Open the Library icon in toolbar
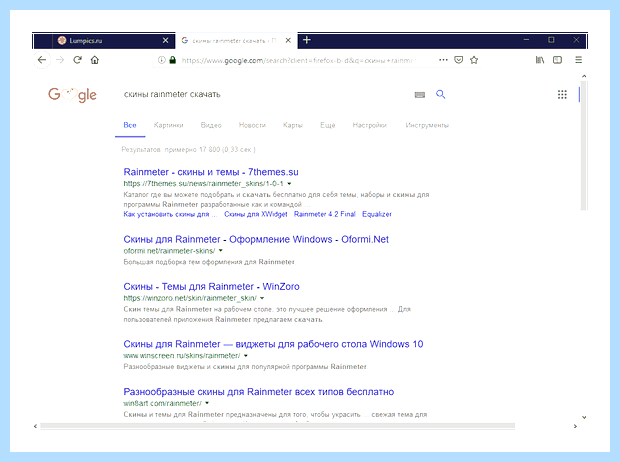 coord(540,60)
